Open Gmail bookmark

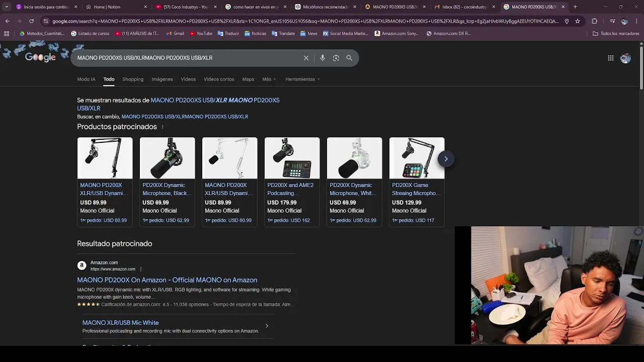click(x=175, y=34)
